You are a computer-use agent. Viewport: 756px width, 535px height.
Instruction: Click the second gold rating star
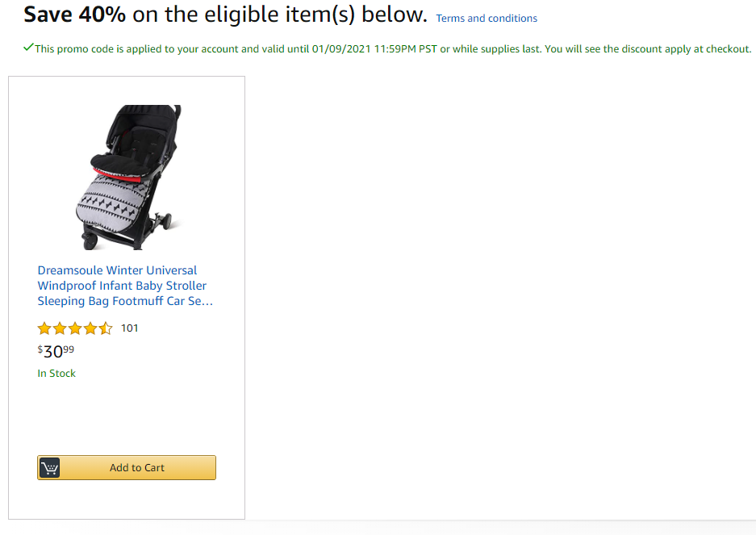(60, 328)
